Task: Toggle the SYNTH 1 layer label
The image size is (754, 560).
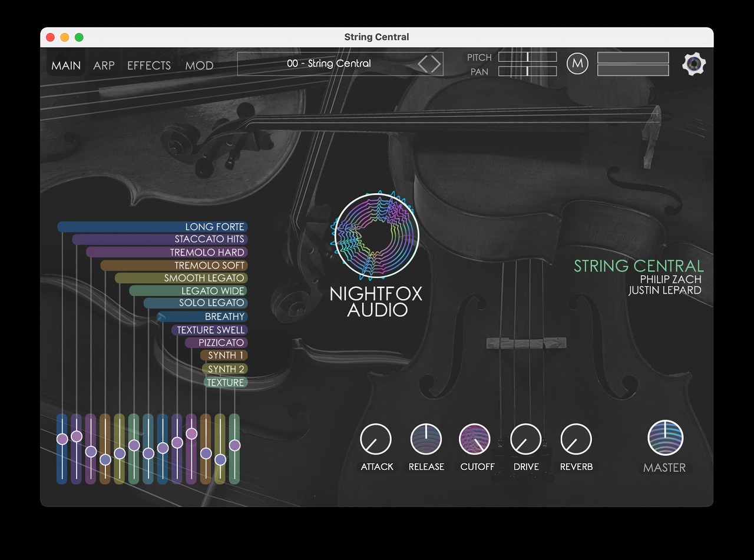Action: coord(226,356)
